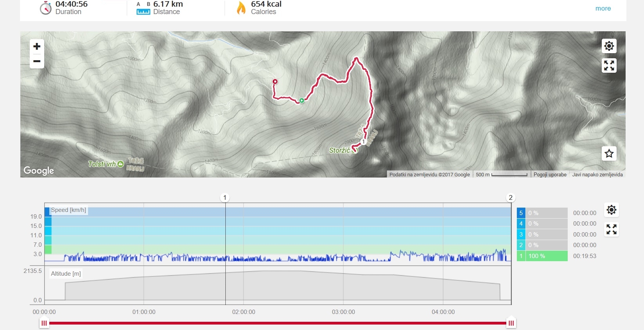The image size is (644, 330).
Task: Select the Tolsti vrh peak marker
Action: pyautogui.click(x=121, y=164)
